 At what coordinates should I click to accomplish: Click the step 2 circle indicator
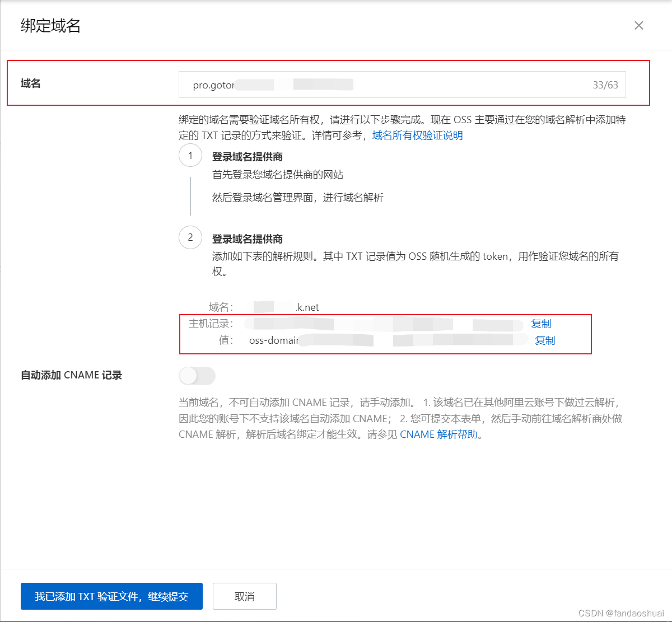(x=190, y=237)
